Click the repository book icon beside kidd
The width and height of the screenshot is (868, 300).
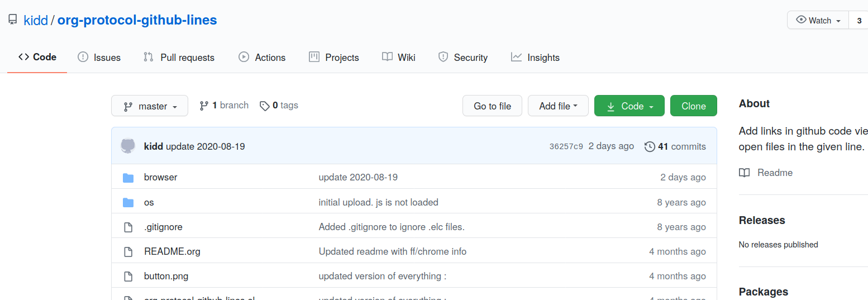tap(12, 20)
